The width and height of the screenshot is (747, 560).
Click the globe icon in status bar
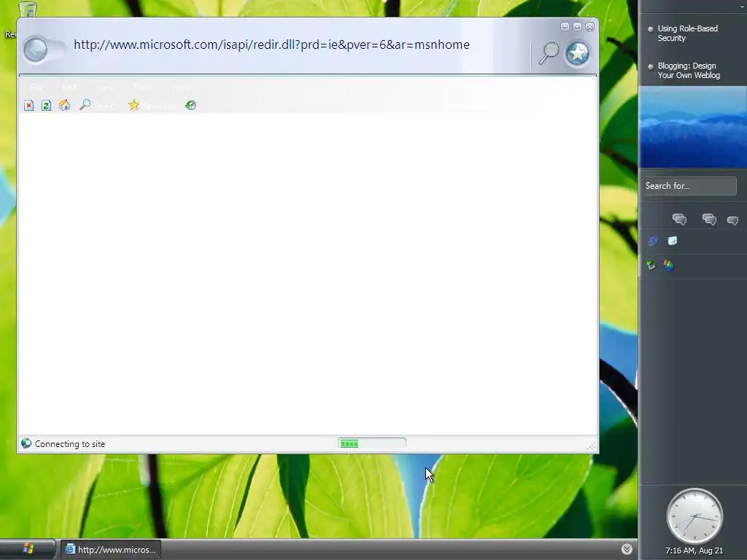26,443
